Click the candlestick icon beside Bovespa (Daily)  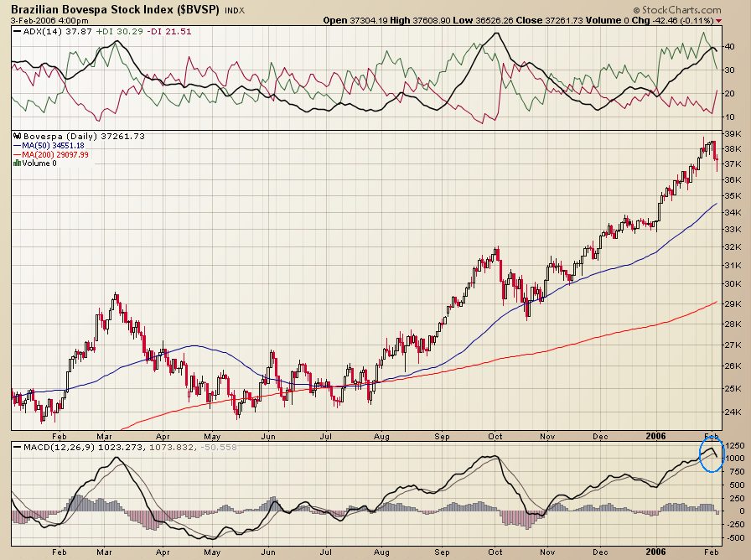click(18, 136)
